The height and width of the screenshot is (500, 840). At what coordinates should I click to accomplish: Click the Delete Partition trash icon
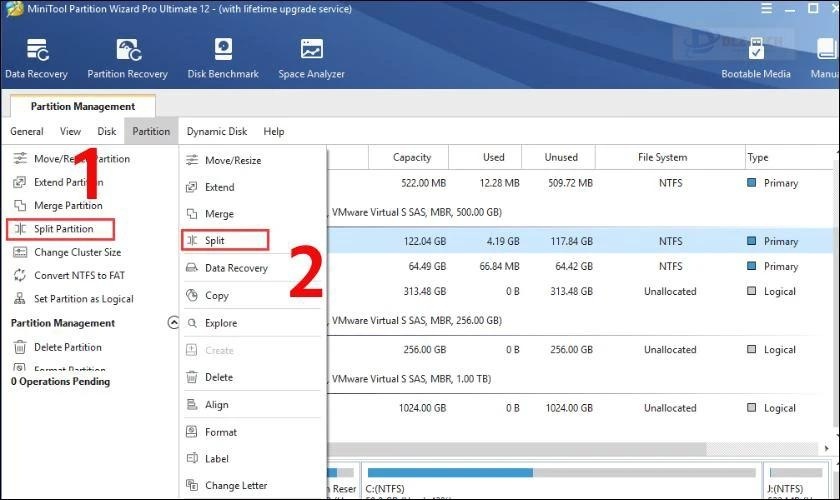20,347
